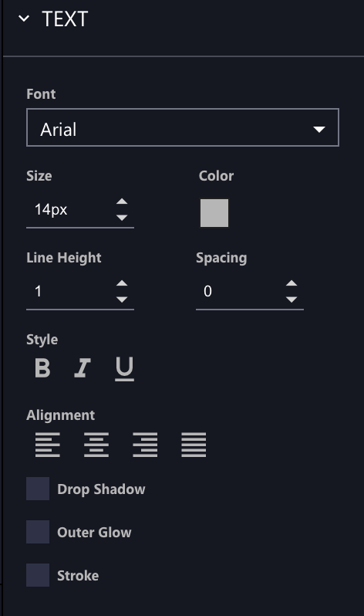Increase Spacing with up arrow
This screenshot has height=616, width=364.
[292, 283]
